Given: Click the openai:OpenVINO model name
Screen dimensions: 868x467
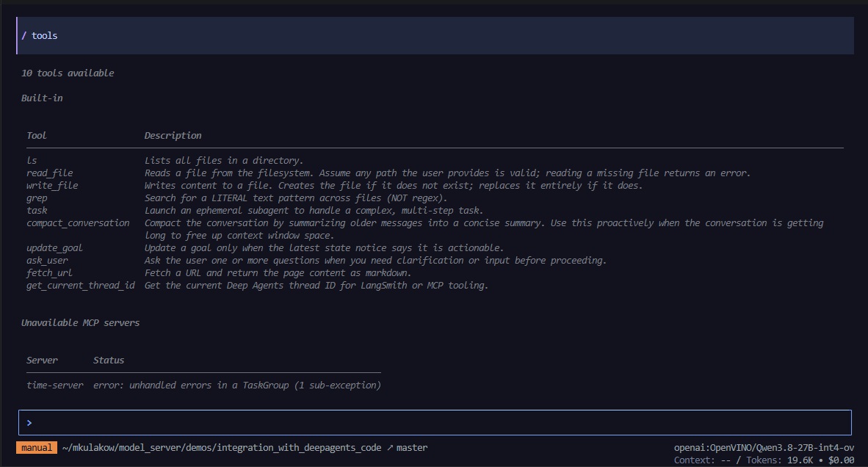Looking at the screenshot, I should [x=764, y=448].
